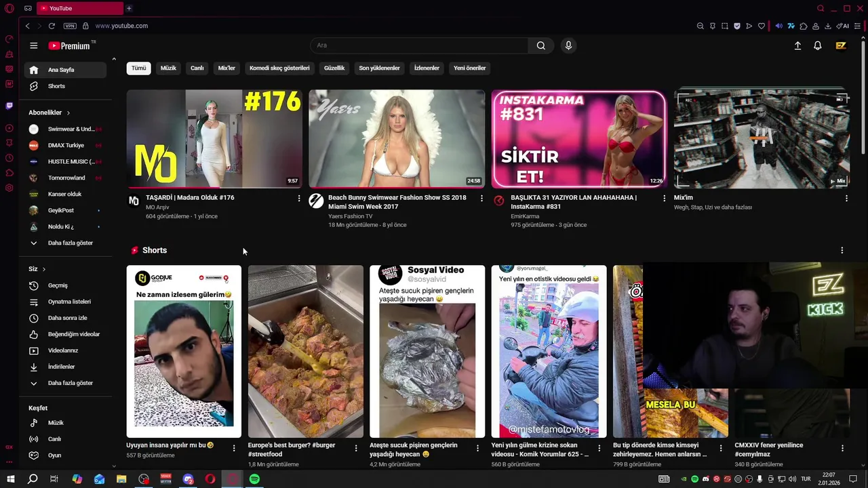Open Oyun under Keşfet
Viewport: 868px width, 488px height.
coord(65,455)
